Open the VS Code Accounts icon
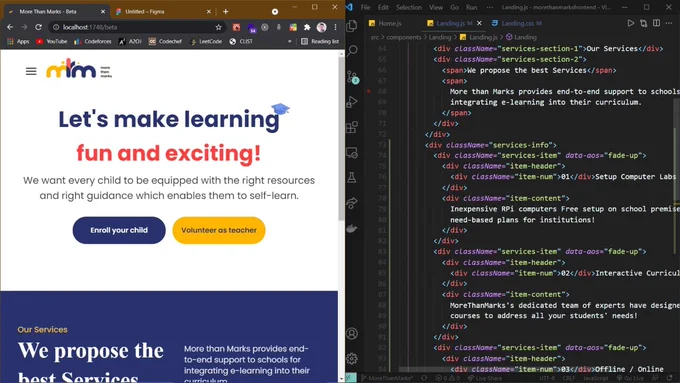680x383 pixels. click(352, 333)
